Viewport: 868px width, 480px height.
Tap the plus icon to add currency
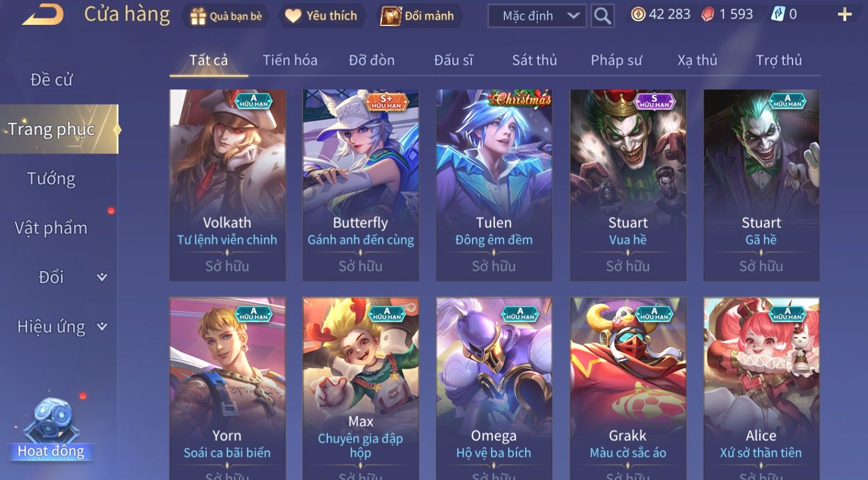click(x=844, y=15)
